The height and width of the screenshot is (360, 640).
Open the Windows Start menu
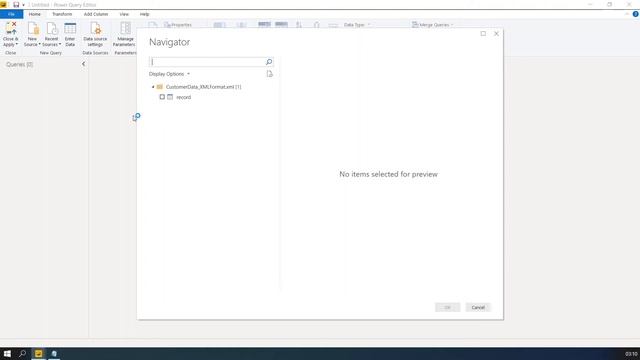pos(7,353)
